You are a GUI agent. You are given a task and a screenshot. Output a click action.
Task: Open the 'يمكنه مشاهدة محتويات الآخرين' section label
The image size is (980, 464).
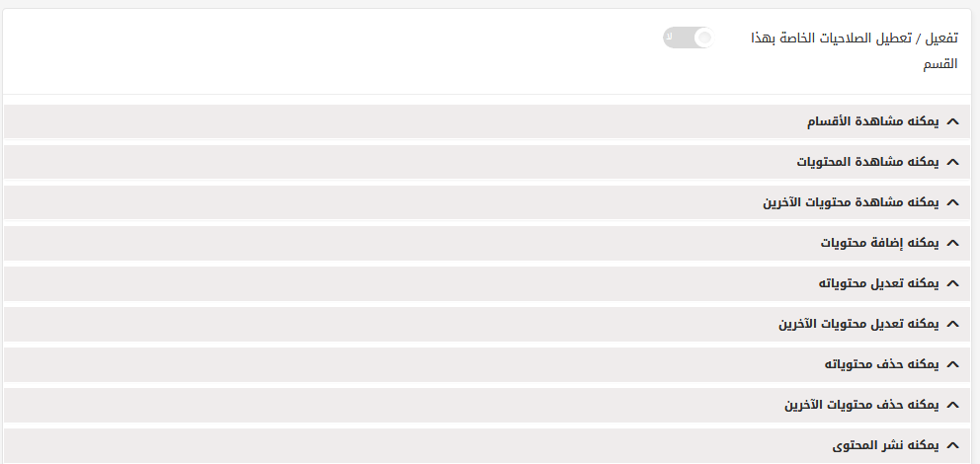[x=852, y=202]
